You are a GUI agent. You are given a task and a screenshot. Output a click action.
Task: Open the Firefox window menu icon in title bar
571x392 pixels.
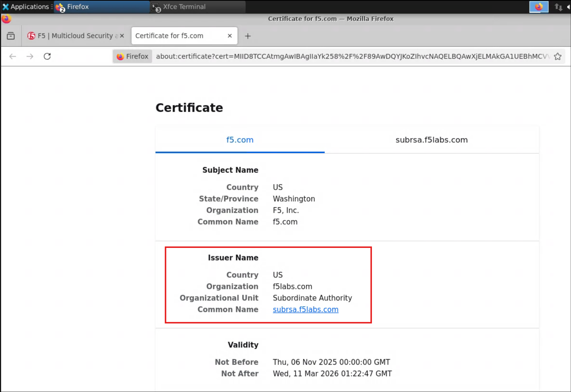pos(6,18)
